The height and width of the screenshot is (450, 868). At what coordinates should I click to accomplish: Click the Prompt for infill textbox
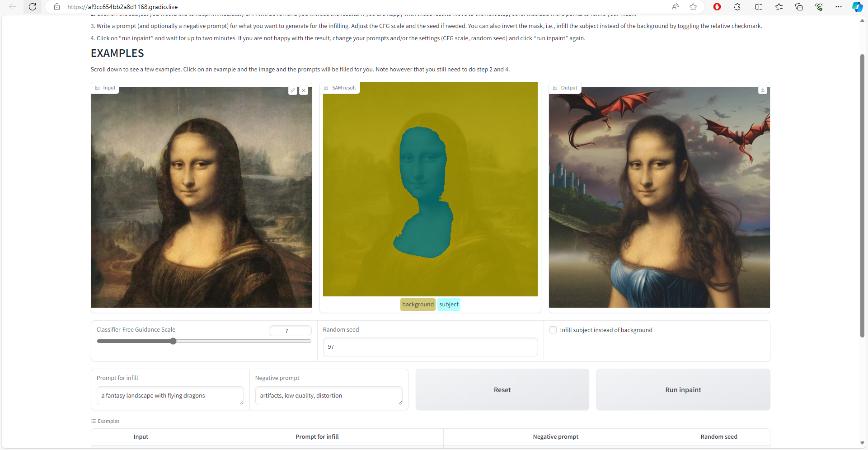(x=170, y=396)
